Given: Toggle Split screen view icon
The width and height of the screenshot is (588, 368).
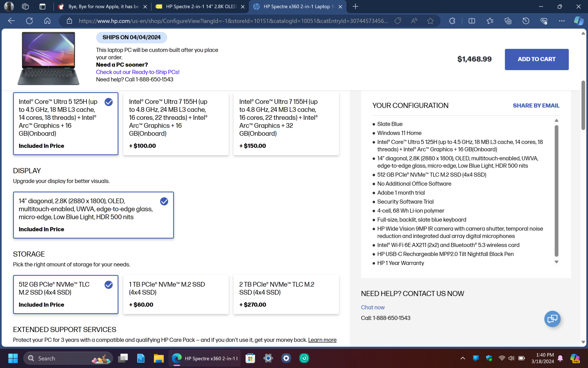Looking at the screenshot, I should point(472,21).
